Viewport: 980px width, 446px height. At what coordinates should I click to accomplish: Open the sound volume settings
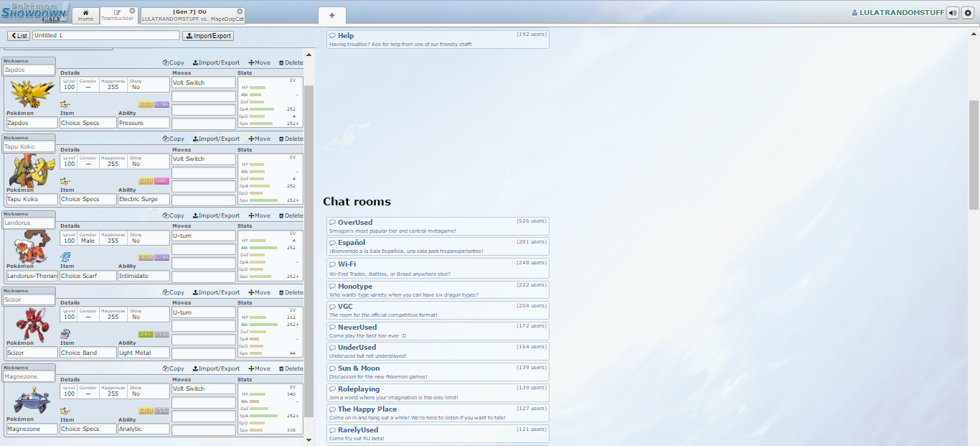(x=953, y=13)
